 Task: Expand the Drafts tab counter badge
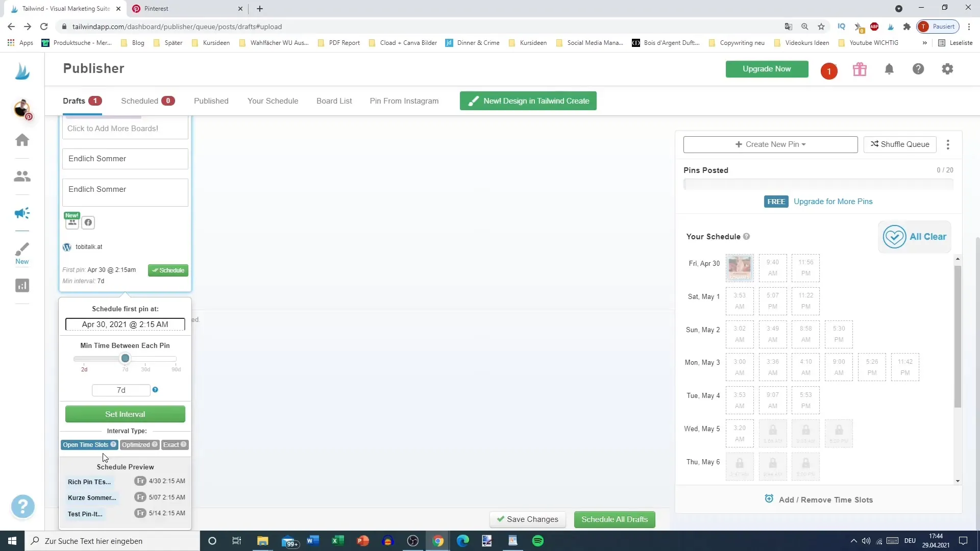(95, 100)
